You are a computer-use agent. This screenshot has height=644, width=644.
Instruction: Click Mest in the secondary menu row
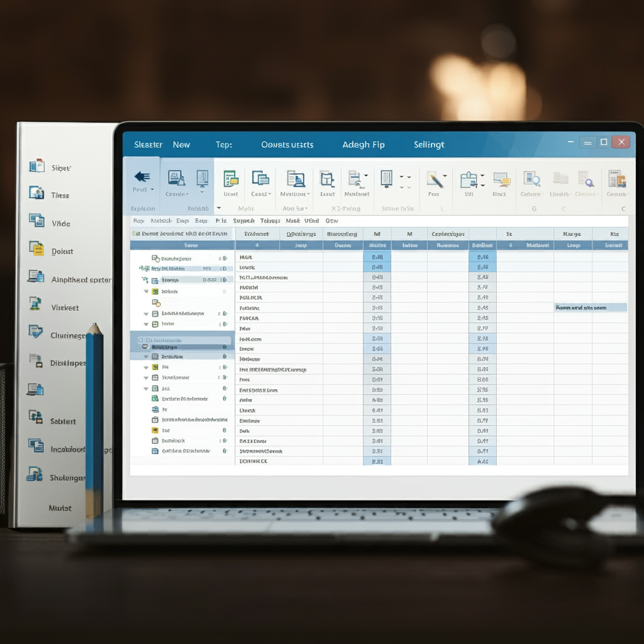pyautogui.click(x=293, y=221)
